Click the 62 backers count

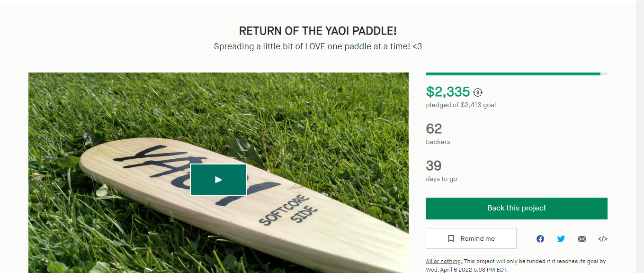pyautogui.click(x=434, y=129)
